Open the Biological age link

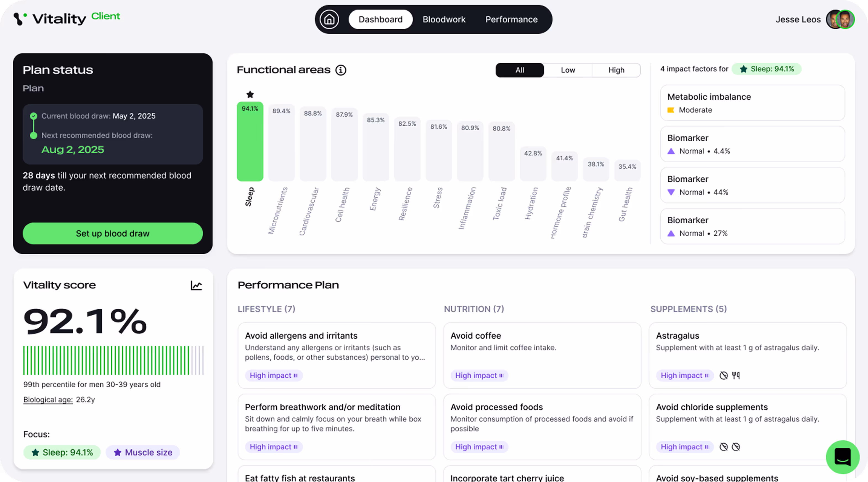(x=48, y=399)
